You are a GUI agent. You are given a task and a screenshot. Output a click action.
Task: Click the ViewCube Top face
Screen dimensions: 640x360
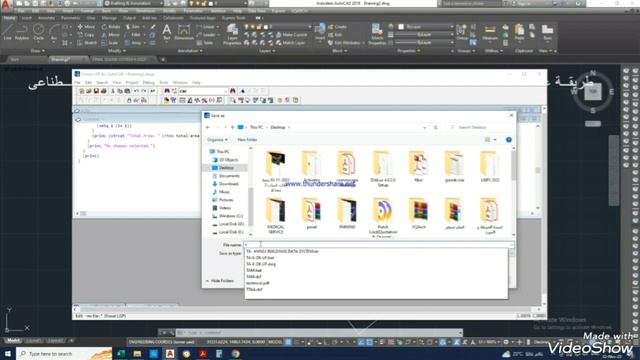[593, 92]
